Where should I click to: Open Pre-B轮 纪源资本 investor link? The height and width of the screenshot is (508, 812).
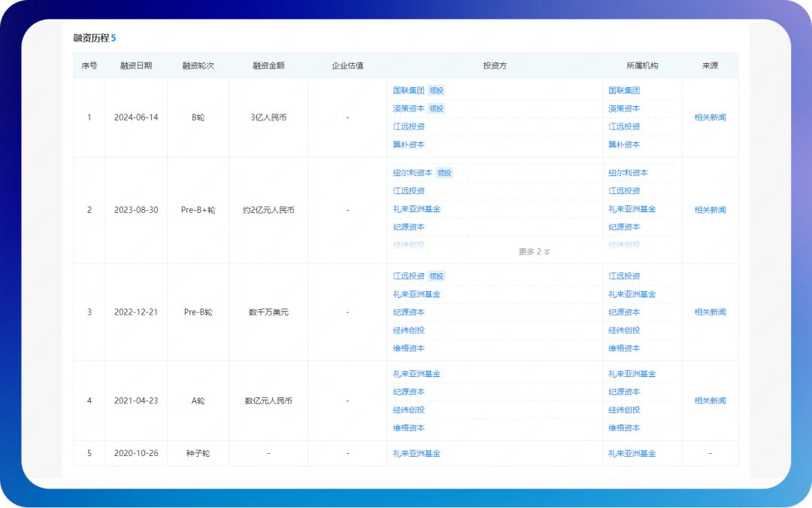click(408, 312)
